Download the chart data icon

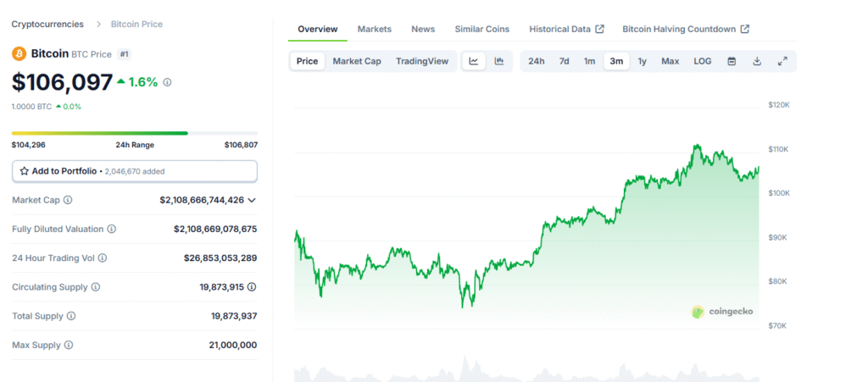point(757,61)
